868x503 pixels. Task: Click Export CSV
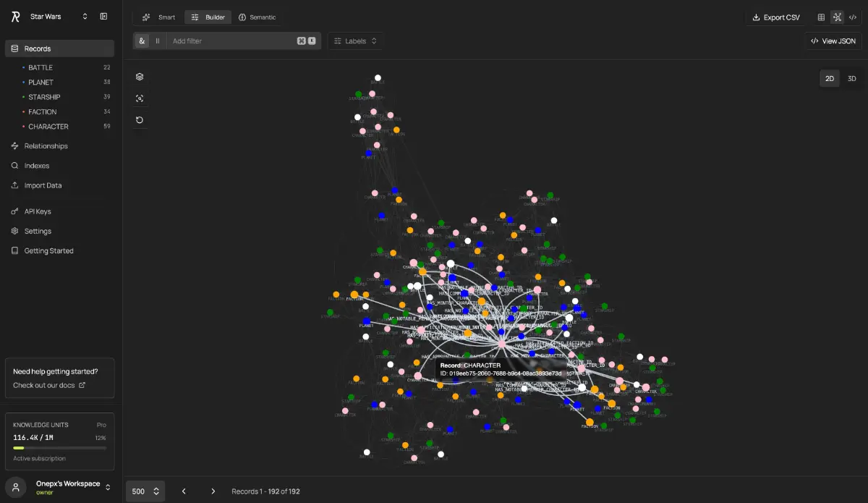click(x=776, y=17)
